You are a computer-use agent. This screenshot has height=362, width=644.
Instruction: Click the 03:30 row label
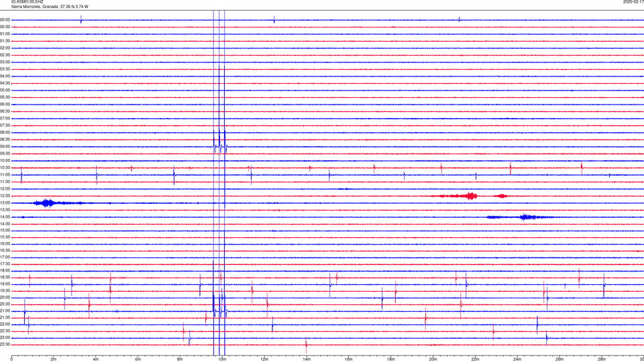(x=5, y=69)
